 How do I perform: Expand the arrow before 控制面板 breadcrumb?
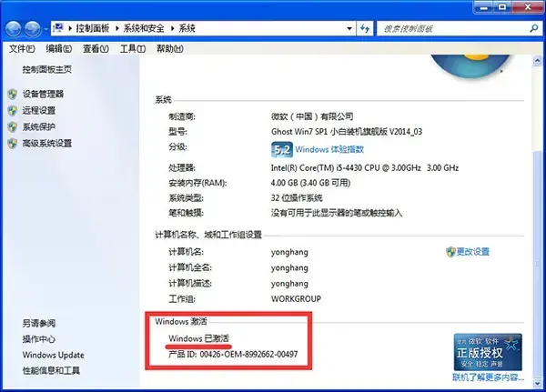pos(70,28)
